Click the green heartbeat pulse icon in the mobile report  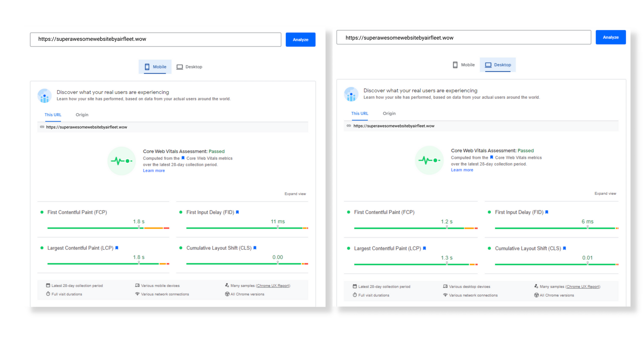tap(121, 161)
